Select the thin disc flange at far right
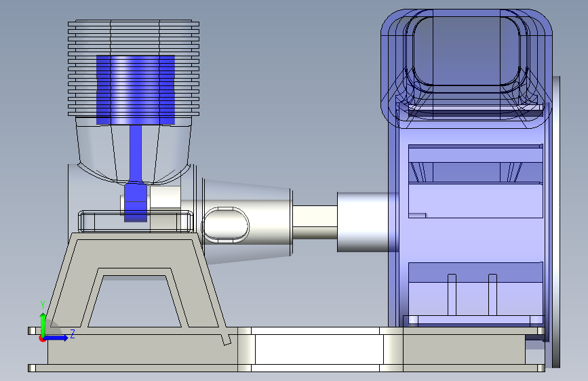The image size is (588, 381). coord(556,222)
